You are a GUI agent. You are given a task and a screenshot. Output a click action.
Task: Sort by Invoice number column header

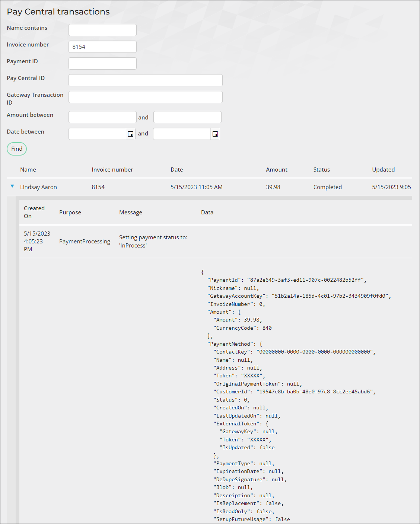[112, 170]
